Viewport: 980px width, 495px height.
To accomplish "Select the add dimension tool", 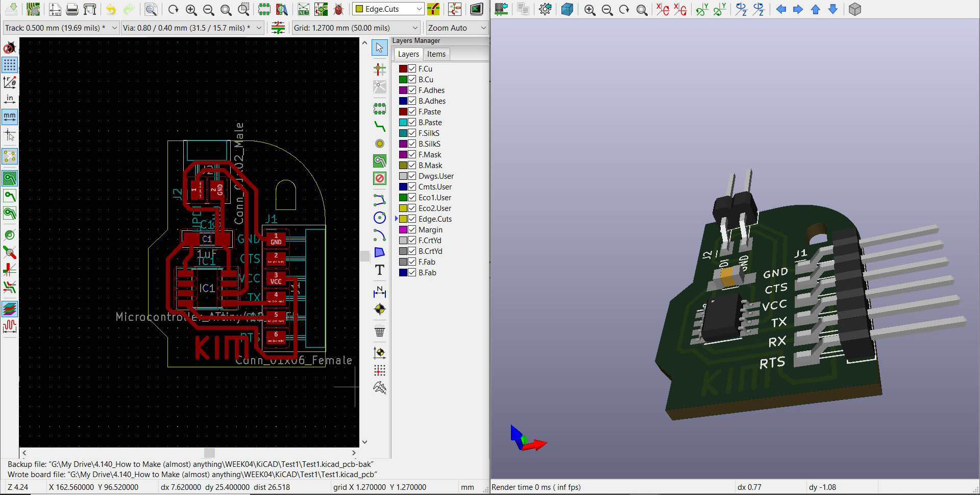I will click(379, 292).
